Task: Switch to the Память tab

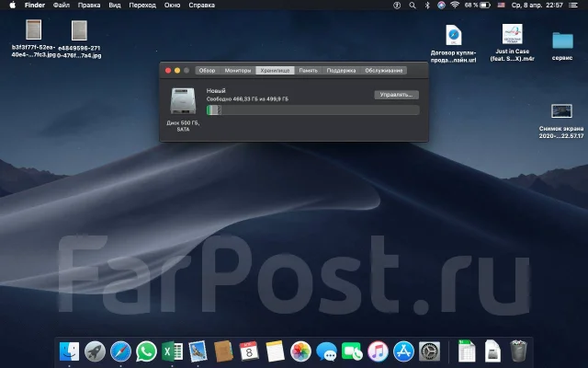Action: pyautogui.click(x=309, y=70)
